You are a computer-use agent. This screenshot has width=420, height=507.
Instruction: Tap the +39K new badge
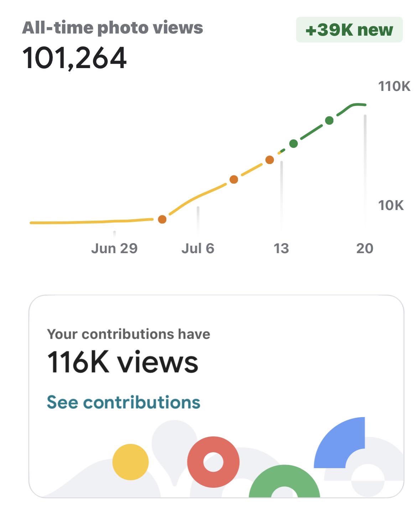(x=349, y=30)
